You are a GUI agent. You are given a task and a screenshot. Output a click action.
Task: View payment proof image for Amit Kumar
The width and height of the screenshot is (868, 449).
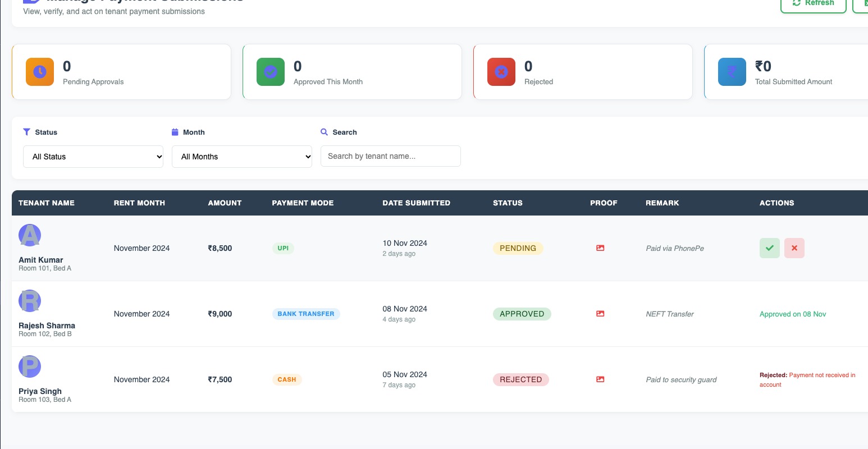point(600,248)
